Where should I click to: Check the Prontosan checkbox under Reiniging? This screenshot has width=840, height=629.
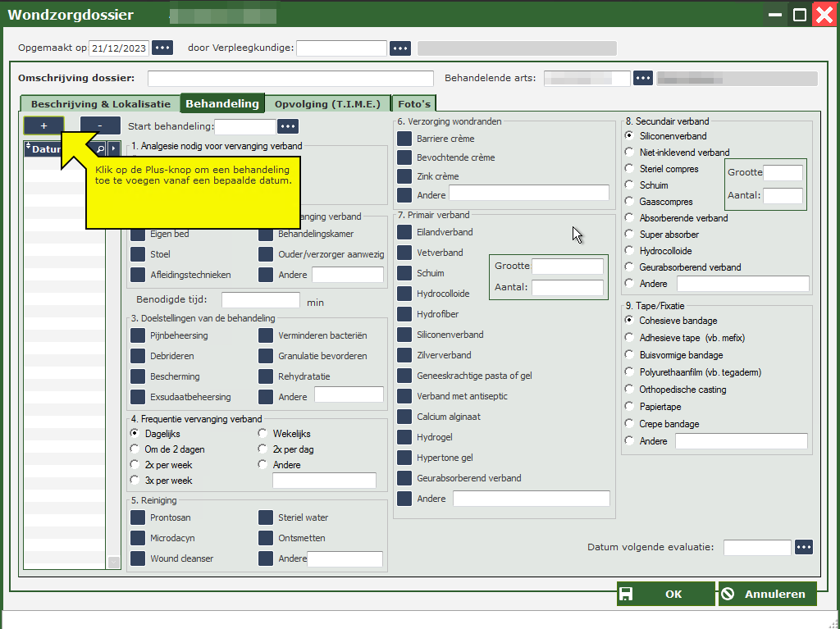pos(138,517)
